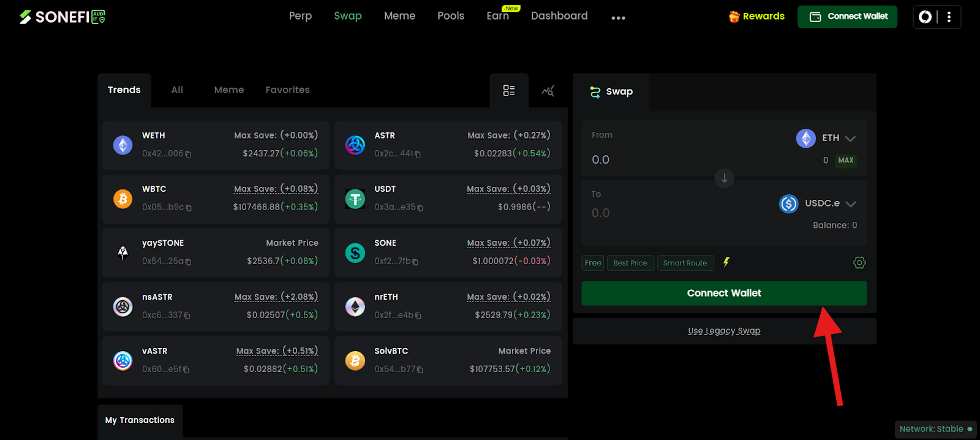Image resolution: width=980 pixels, height=440 pixels.
Task: Click the Network: Stable status indicator
Action: pyautogui.click(x=935, y=429)
